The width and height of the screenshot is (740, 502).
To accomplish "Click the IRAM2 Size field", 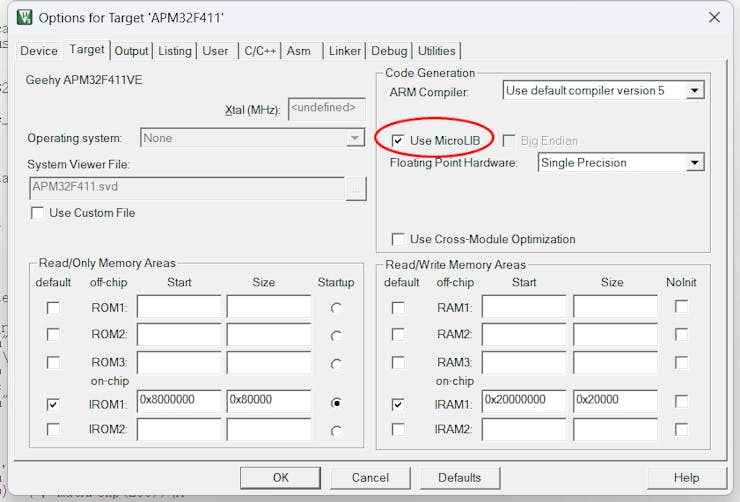I will pyautogui.click(x=615, y=429).
